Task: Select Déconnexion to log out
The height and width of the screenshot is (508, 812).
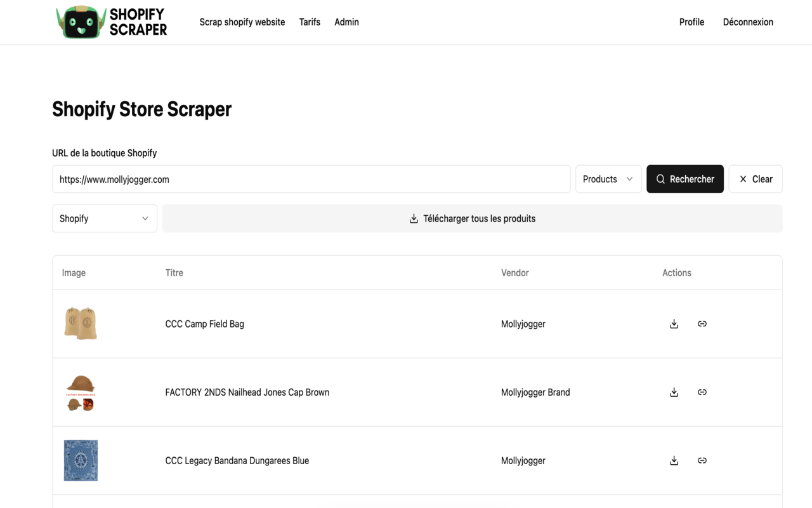Action: coord(748,22)
